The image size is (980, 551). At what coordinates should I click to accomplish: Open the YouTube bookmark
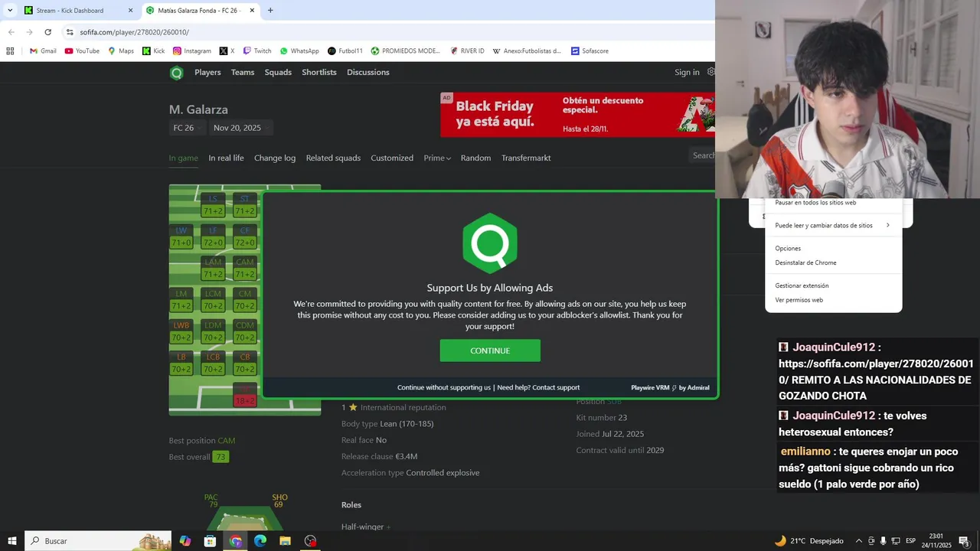pyautogui.click(x=82, y=51)
